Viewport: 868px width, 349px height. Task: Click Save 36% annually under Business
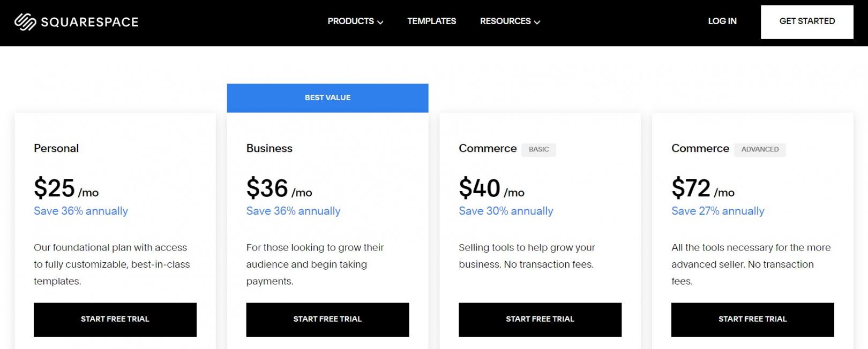pyautogui.click(x=293, y=211)
